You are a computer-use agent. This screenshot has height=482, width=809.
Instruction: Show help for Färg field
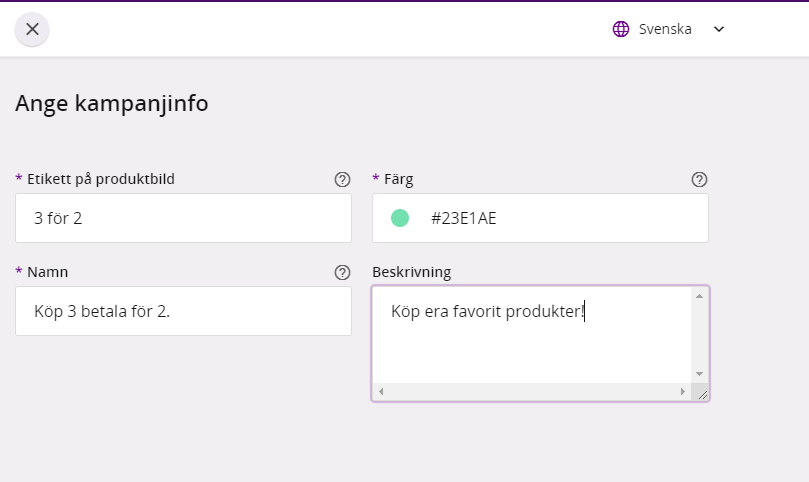coord(699,180)
